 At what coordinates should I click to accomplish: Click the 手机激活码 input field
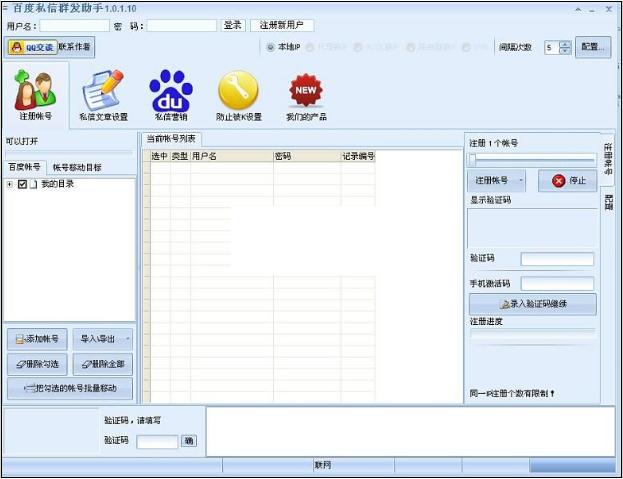[x=557, y=284]
